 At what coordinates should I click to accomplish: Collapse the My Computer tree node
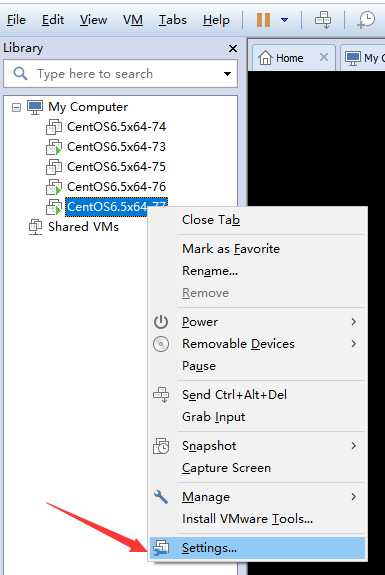[x=16, y=107]
